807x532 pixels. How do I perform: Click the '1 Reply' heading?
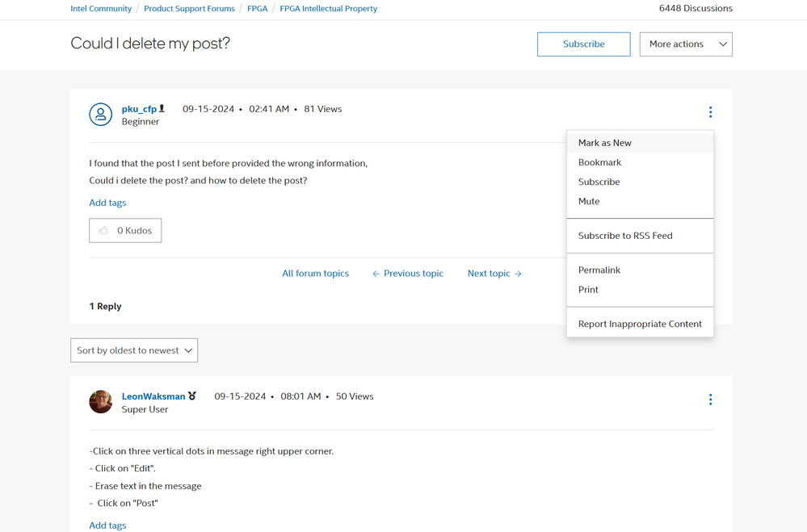(105, 306)
